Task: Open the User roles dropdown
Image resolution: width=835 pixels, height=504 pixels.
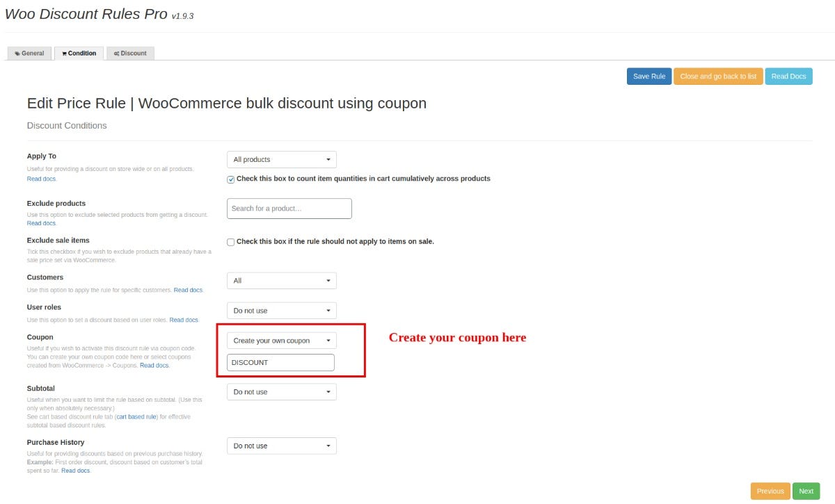Action: click(x=282, y=311)
